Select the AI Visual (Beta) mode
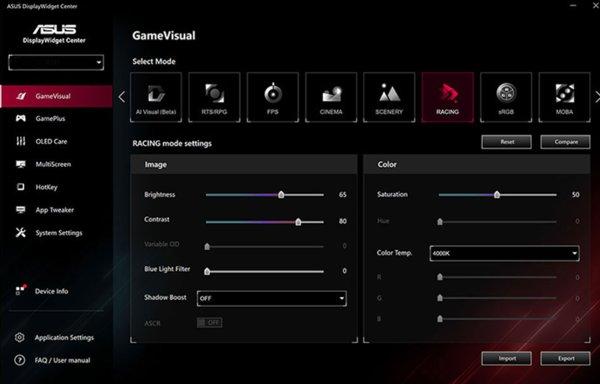 pyautogui.click(x=156, y=97)
